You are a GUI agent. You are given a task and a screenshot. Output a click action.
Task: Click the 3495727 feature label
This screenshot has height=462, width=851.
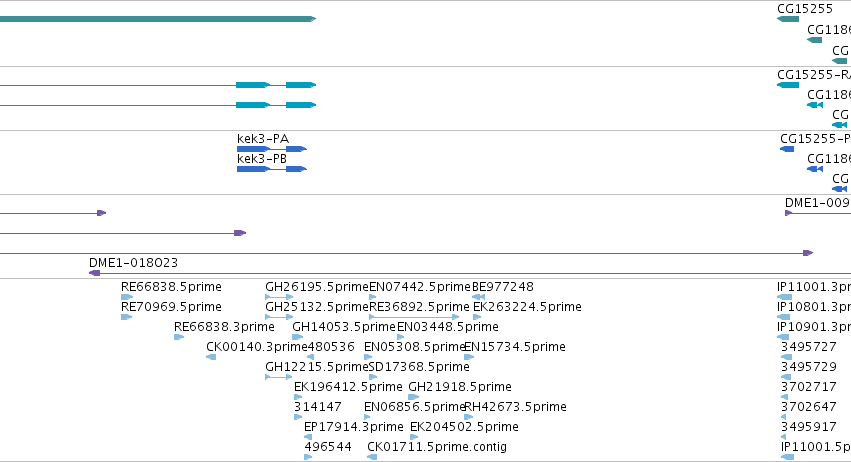tap(809, 346)
